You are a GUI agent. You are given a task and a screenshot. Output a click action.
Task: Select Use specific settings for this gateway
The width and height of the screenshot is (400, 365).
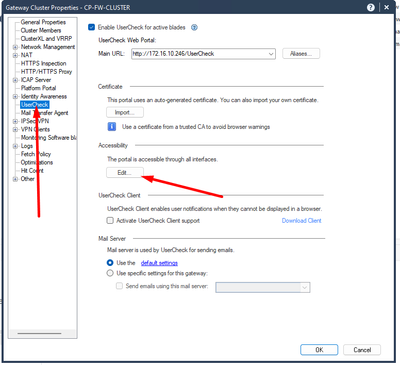click(x=110, y=273)
